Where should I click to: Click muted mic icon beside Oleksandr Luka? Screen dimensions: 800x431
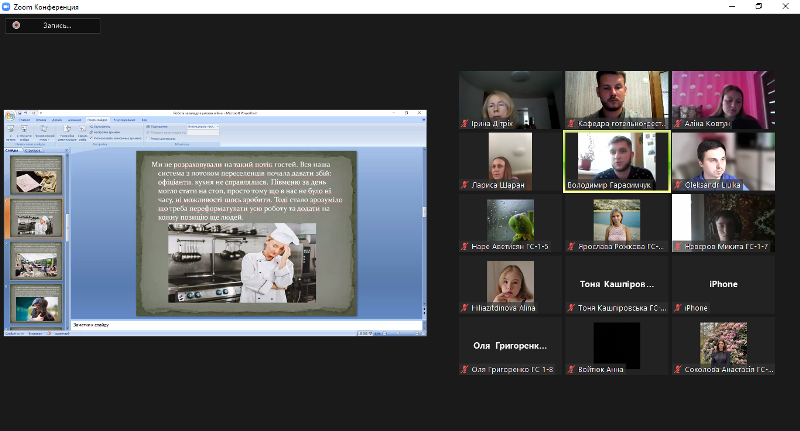pos(677,185)
